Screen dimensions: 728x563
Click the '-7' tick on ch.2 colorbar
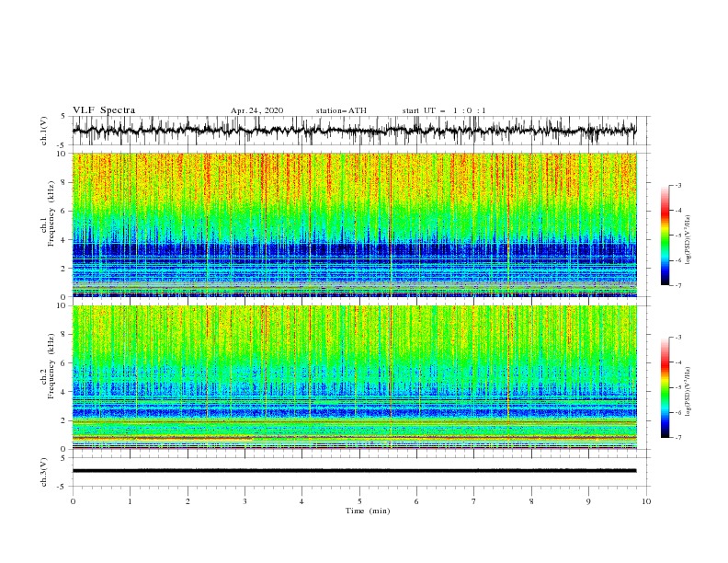(677, 437)
